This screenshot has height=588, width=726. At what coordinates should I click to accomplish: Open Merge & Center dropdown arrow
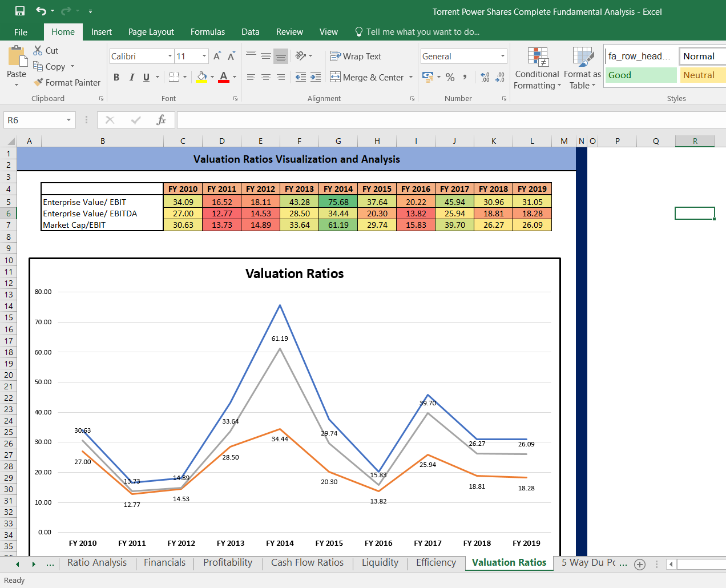[x=411, y=77]
